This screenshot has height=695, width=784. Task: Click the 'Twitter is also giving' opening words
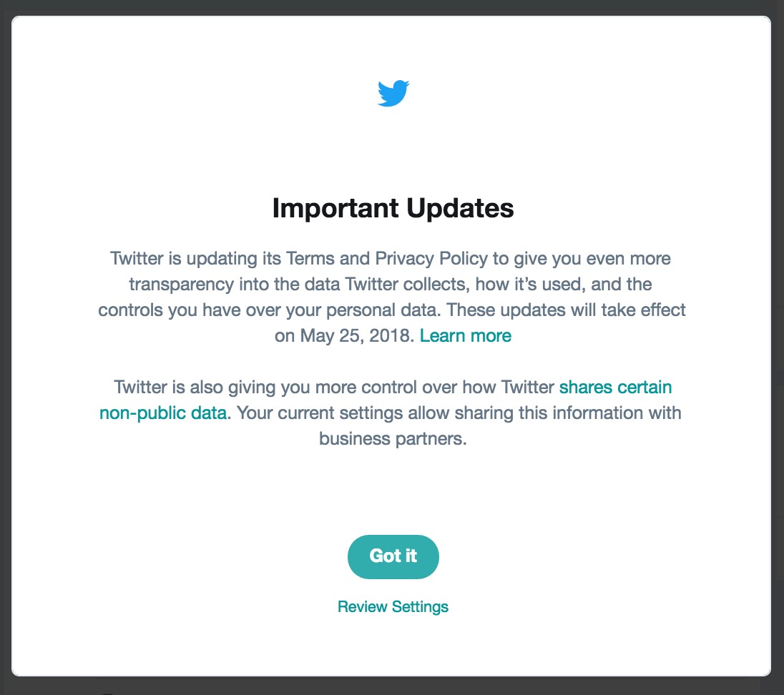click(x=195, y=388)
